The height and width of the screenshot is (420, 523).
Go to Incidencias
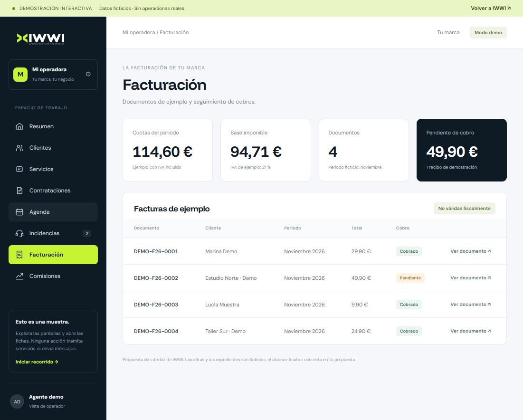point(53,233)
